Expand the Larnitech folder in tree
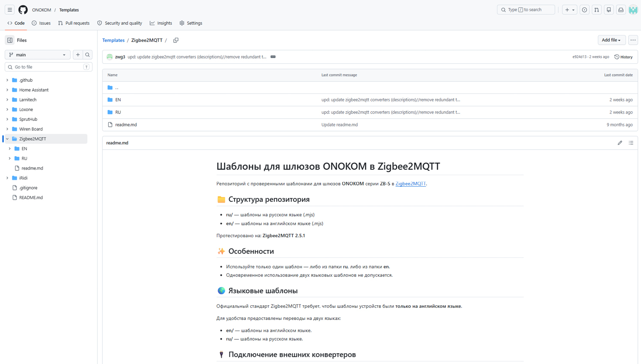 point(7,100)
